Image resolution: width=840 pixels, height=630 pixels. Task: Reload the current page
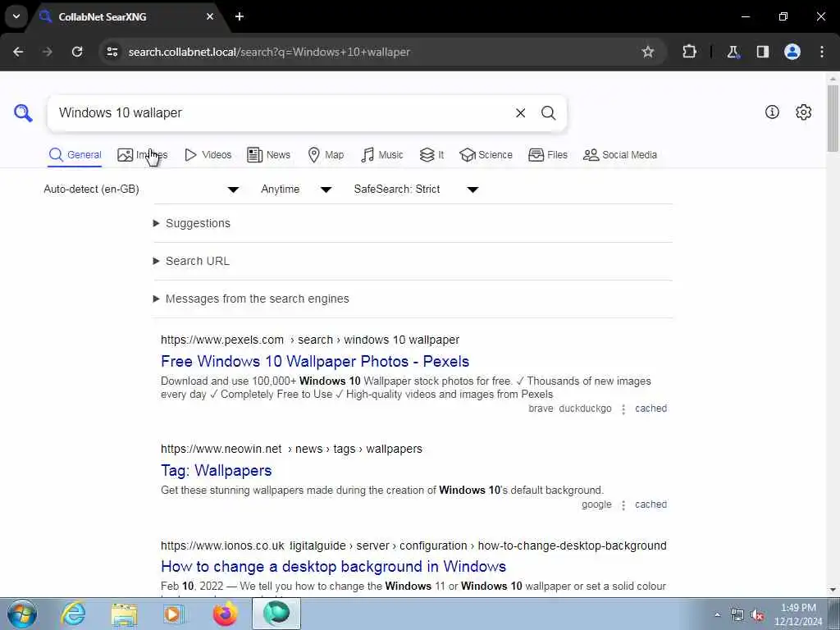(x=77, y=52)
